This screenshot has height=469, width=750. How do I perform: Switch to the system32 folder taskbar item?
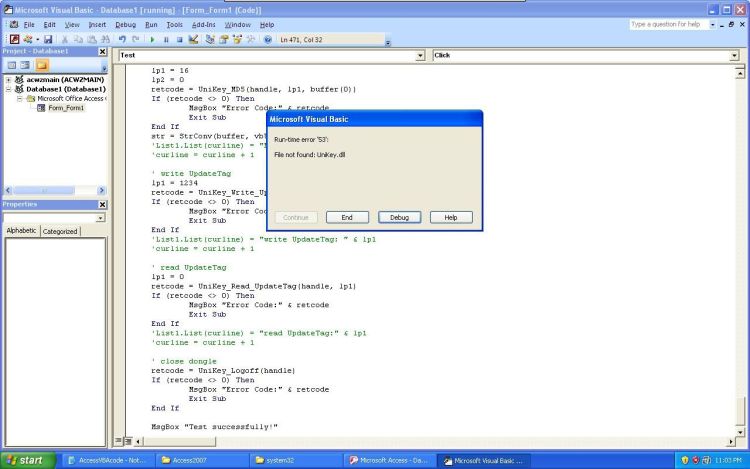pyautogui.click(x=297, y=460)
